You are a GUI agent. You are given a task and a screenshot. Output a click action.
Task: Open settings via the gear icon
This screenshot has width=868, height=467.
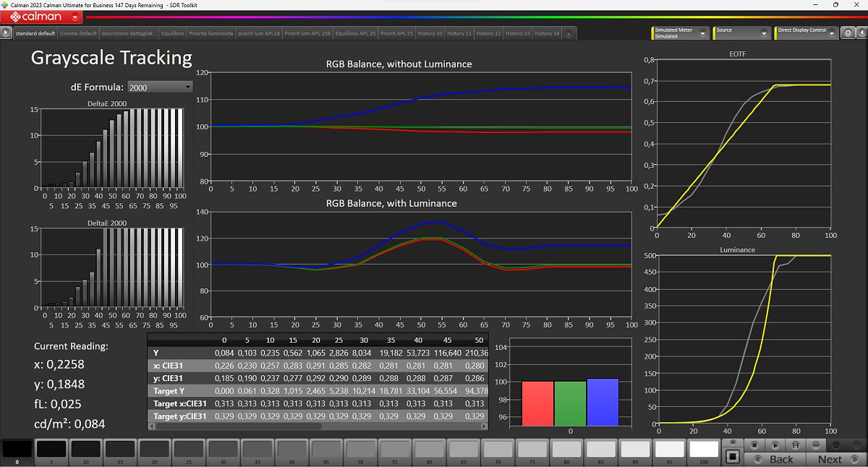tap(848, 33)
